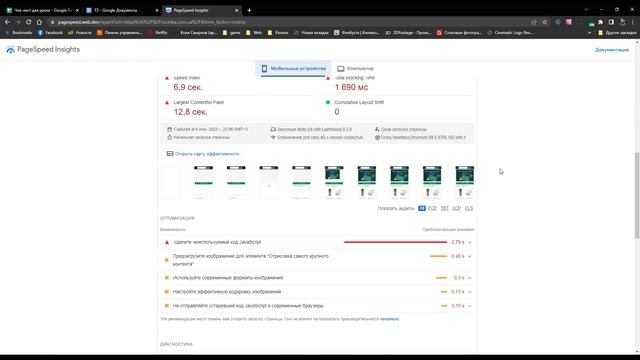Click the red savings bar for unused JavaScript
Screen dimensions: 640x360
tap(396, 242)
